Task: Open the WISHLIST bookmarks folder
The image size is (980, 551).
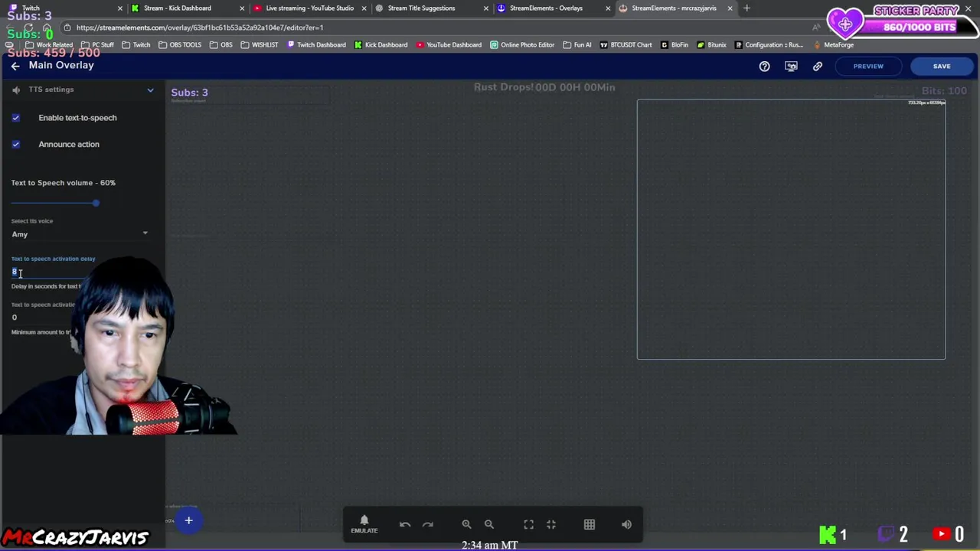Action: point(260,45)
